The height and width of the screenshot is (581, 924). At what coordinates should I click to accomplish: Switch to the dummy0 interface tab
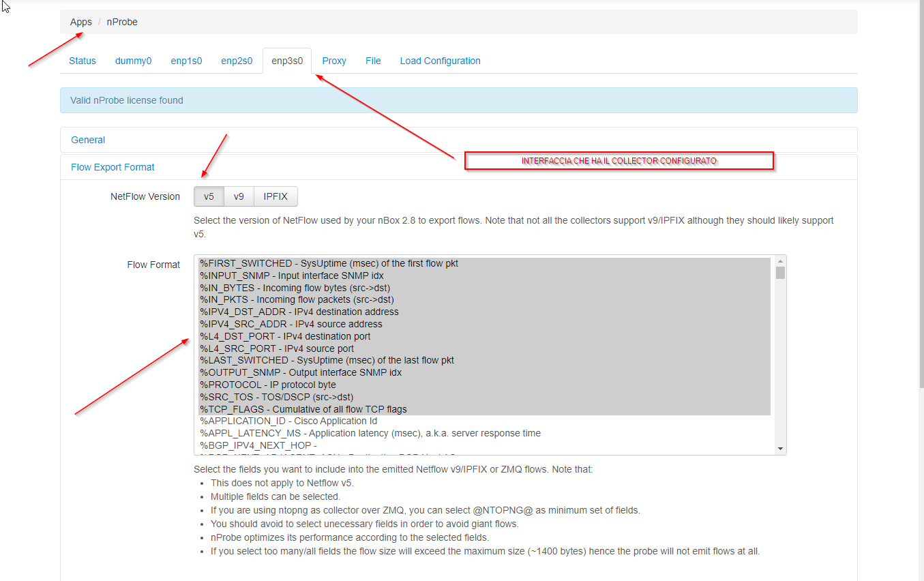133,61
